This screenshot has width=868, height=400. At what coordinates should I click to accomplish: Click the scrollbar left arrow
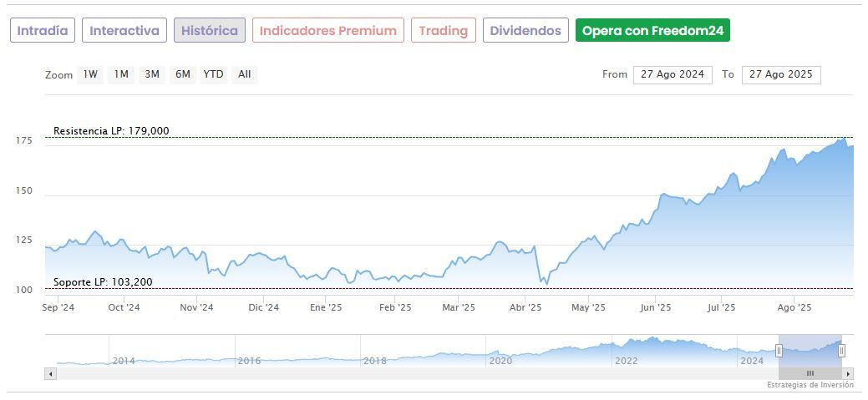point(50,373)
